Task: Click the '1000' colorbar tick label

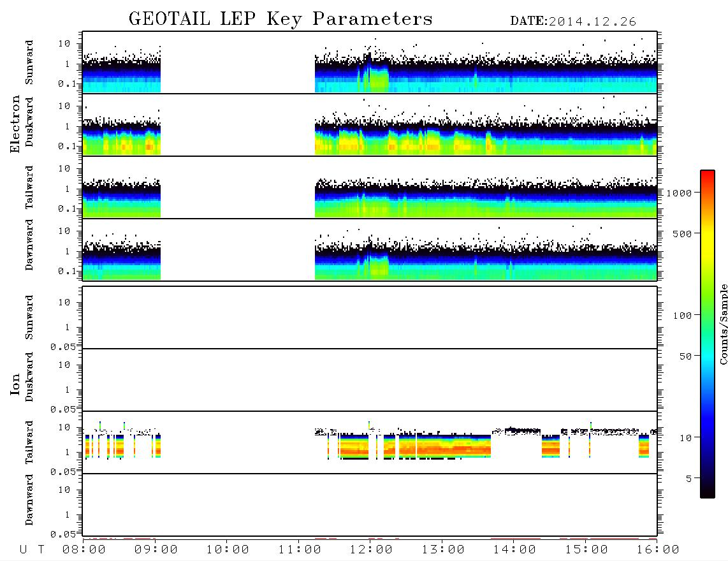Action: pos(679,193)
